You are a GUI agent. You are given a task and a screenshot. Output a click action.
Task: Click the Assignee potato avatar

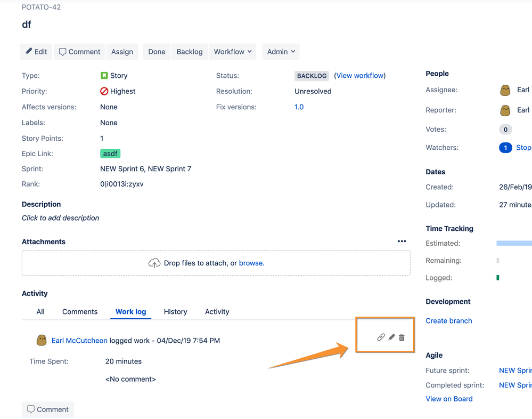click(x=505, y=90)
